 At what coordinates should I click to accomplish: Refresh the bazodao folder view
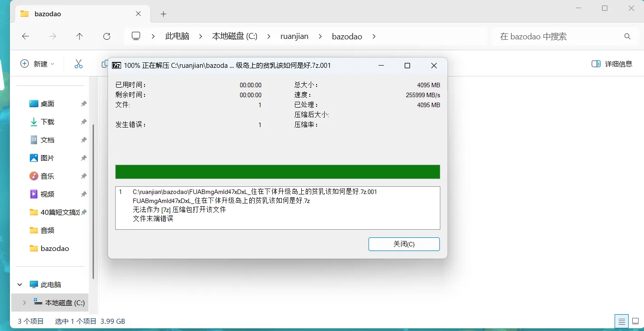click(107, 37)
